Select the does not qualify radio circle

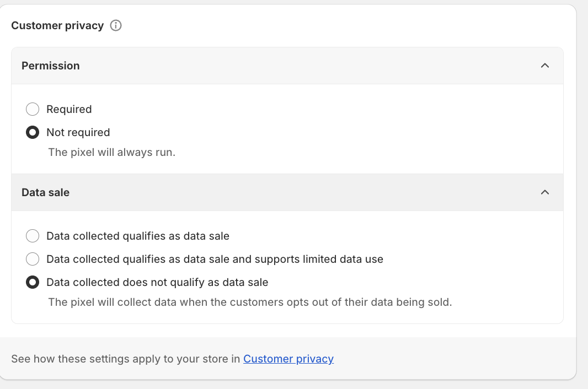(x=33, y=282)
